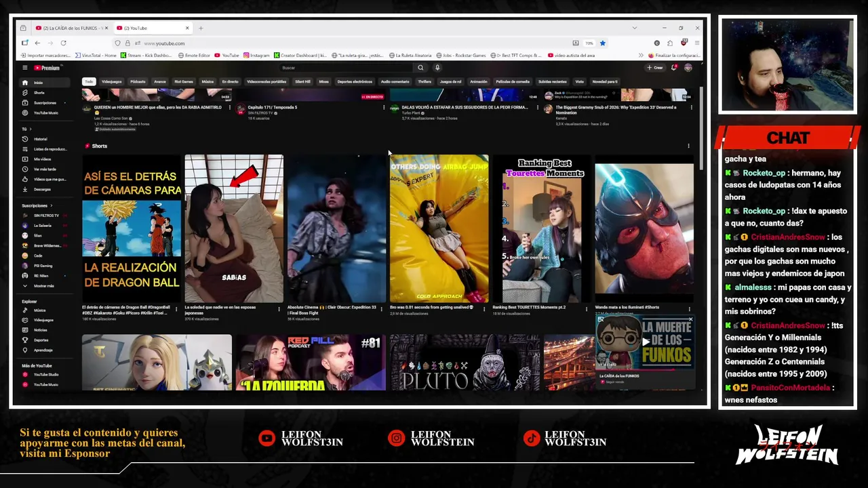
Task: Open YouTube Music in the top sidebar section
Action: point(45,113)
